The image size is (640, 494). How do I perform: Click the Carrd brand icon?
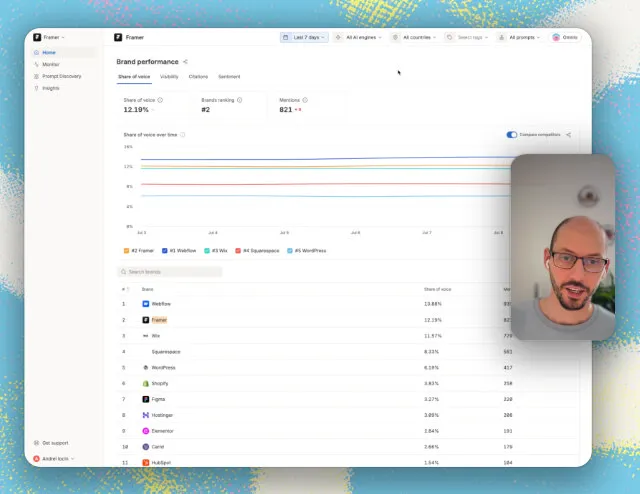[x=146, y=447]
